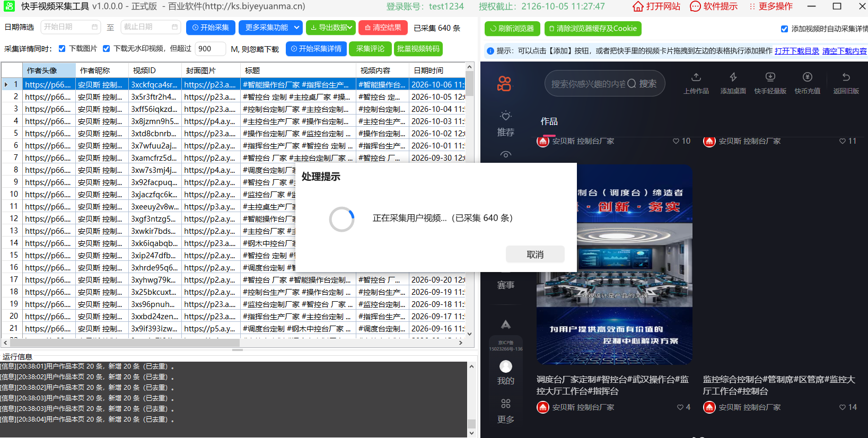This screenshot has height=438, width=868.
Task: Open the 赛事 sidebar menu item
Action: click(506, 285)
